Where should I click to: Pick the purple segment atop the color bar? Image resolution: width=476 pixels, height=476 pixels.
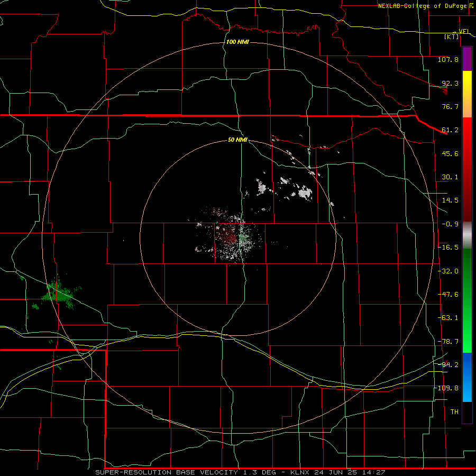467,59
